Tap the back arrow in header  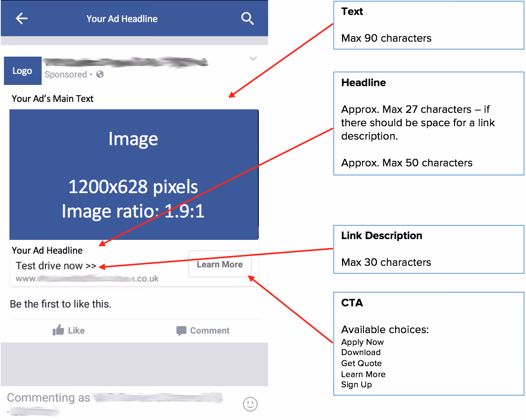click(x=22, y=18)
